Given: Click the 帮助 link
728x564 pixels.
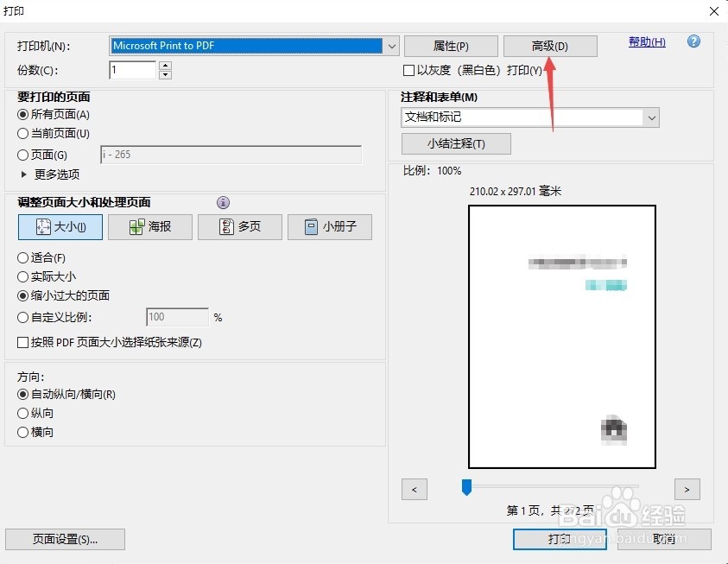Looking at the screenshot, I should (646, 41).
